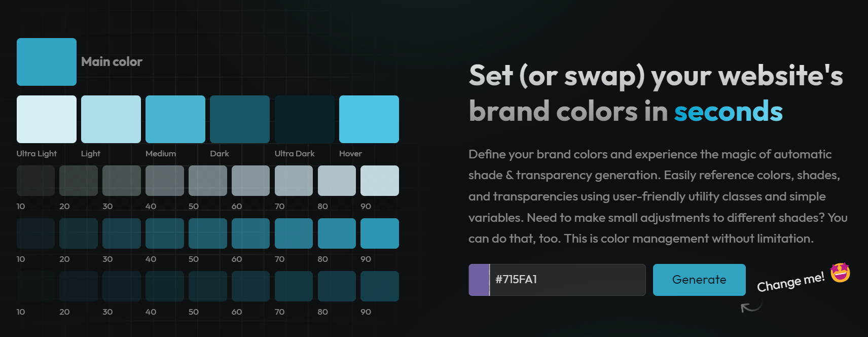Pick the Ultra Light color swatch
Viewport: 868px width, 337px height.
(47, 119)
